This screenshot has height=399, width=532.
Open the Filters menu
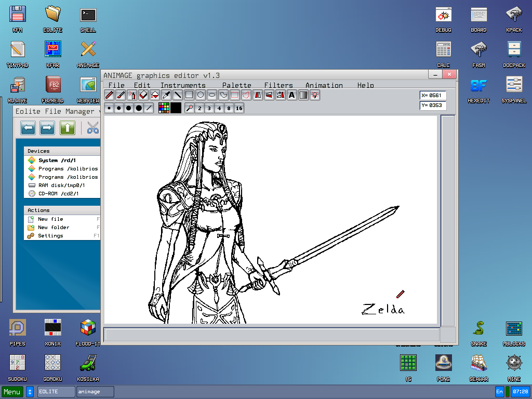278,85
